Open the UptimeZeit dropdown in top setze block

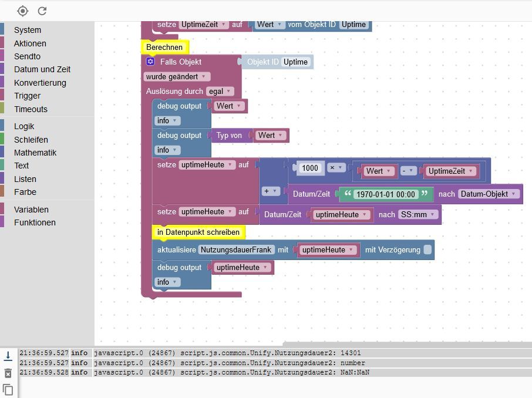coord(204,25)
